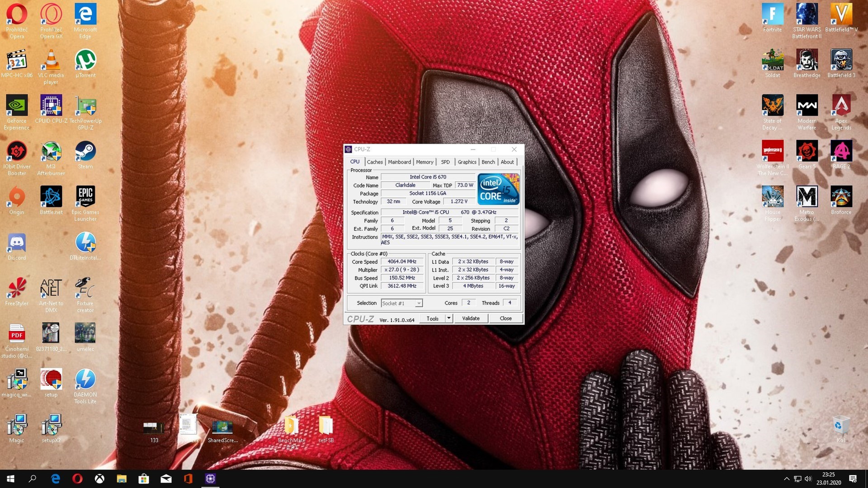The image size is (868, 488).
Task: Select the VLC media player icon
Action: (x=51, y=67)
